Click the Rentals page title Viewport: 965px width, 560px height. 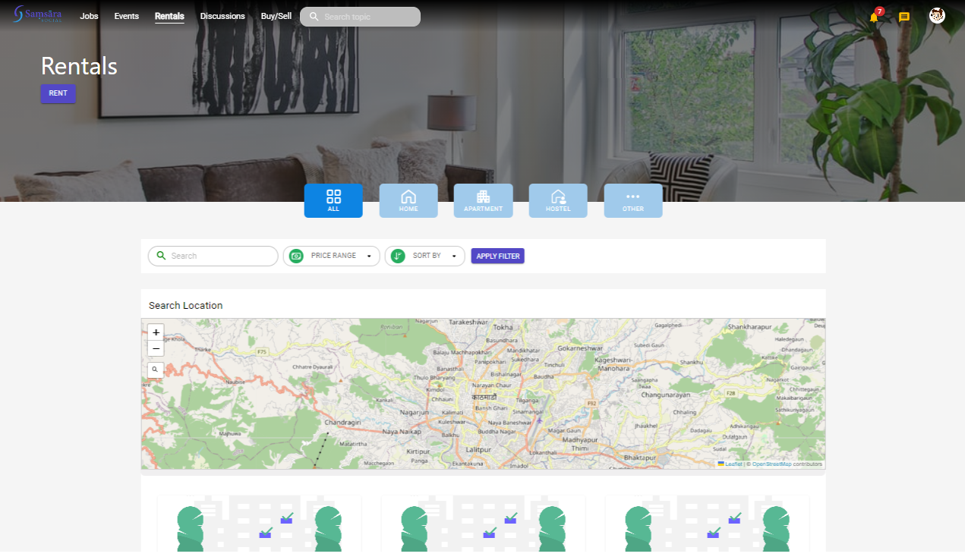[79, 66]
